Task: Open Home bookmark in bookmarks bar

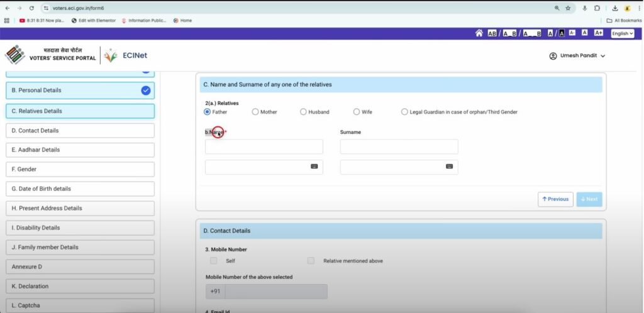Action: (x=183, y=21)
